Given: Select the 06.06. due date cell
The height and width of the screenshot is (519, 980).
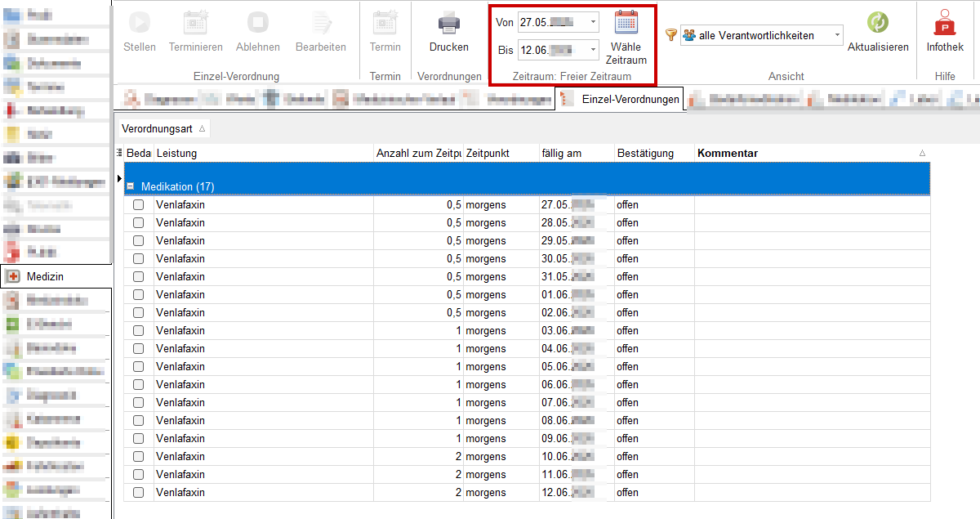Looking at the screenshot, I should point(576,385).
